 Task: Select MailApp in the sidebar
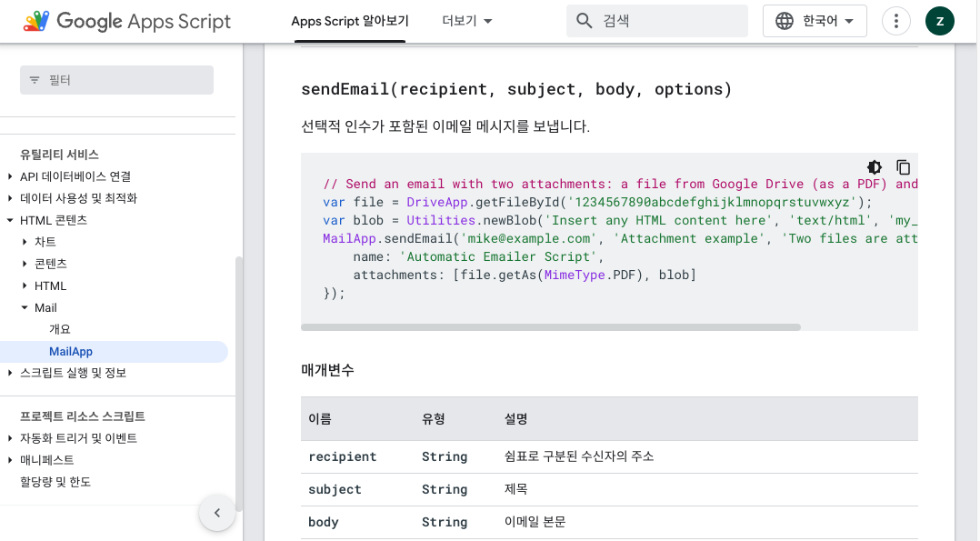pos(71,352)
